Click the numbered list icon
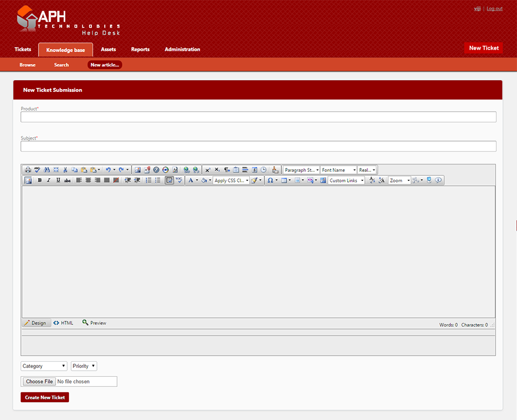This screenshot has height=420, width=517. [148, 180]
